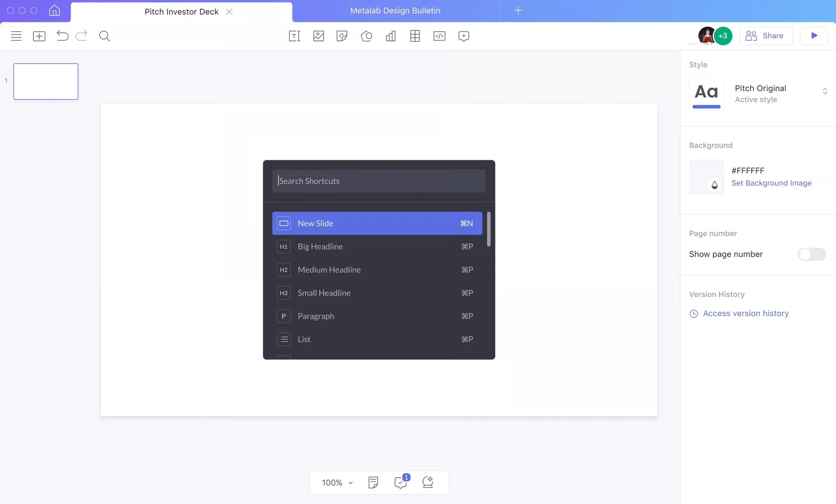Click the white background color swatch
The image size is (836, 504).
point(706,177)
